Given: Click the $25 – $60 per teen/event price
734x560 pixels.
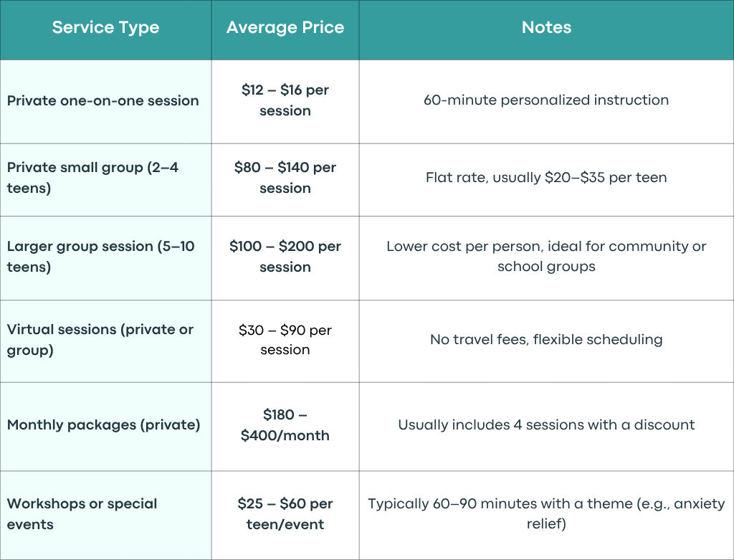Looking at the screenshot, I should 285,513.
